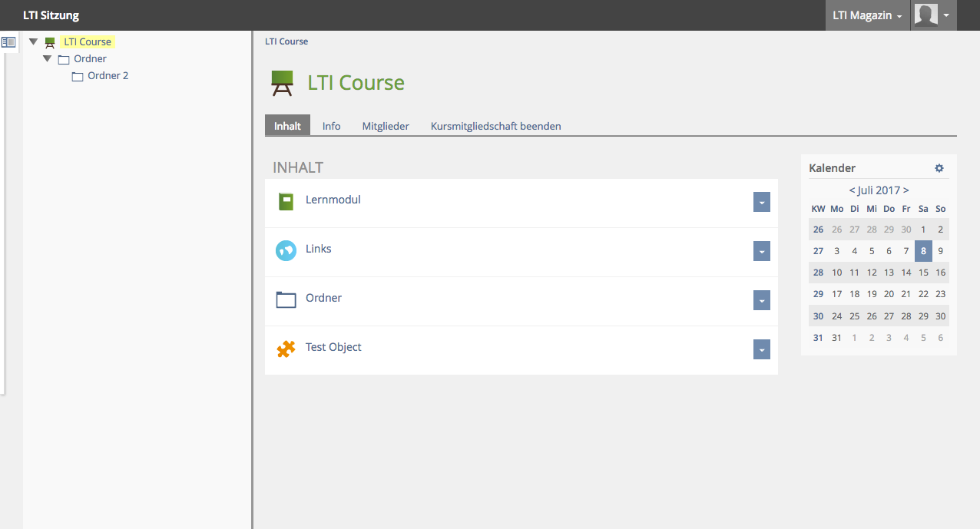Collapse the LTI Course tree node
The width and height of the screenshot is (980, 529).
(33, 41)
